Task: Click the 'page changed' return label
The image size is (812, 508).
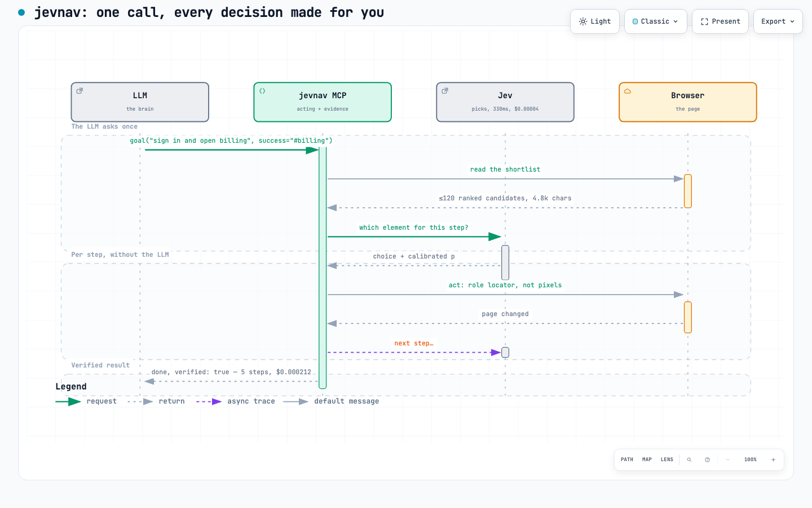Action: pos(505,314)
